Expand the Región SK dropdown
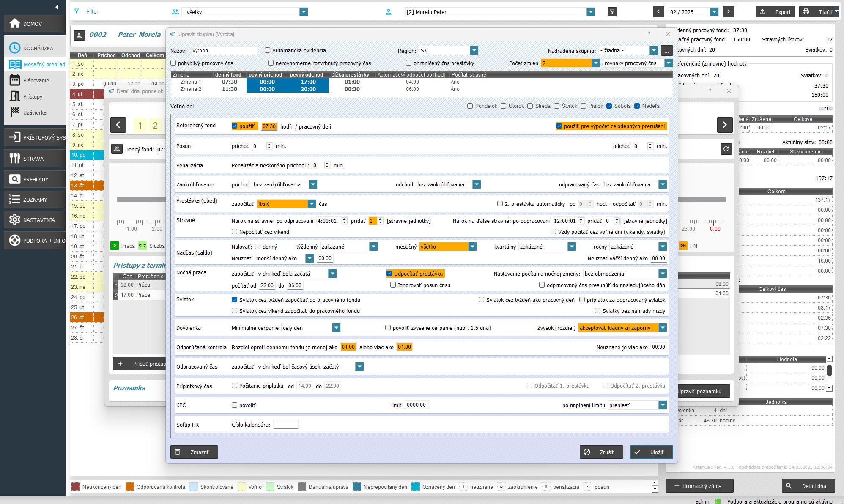 [x=474, y=51]
